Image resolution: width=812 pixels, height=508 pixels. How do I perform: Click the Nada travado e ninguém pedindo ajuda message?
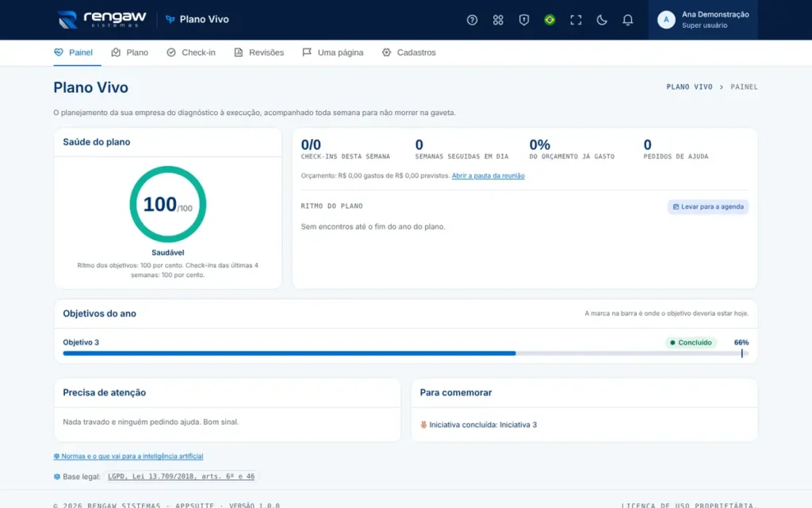point(151,422)
